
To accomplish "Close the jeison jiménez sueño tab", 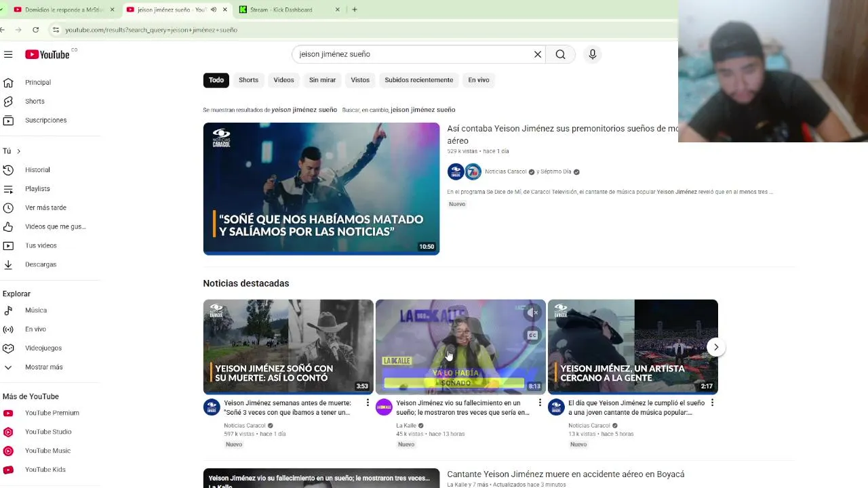I will pos(225,9).
